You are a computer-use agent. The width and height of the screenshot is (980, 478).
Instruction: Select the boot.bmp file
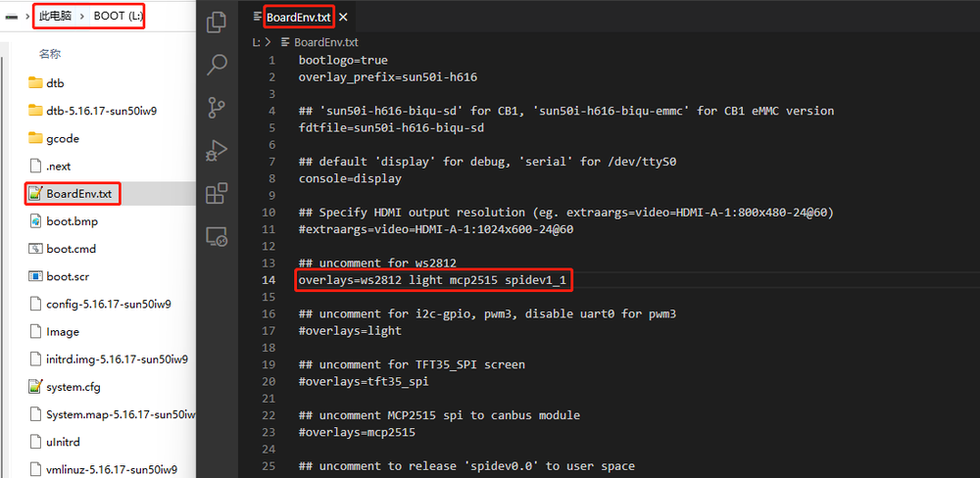[x=72, y=221]
